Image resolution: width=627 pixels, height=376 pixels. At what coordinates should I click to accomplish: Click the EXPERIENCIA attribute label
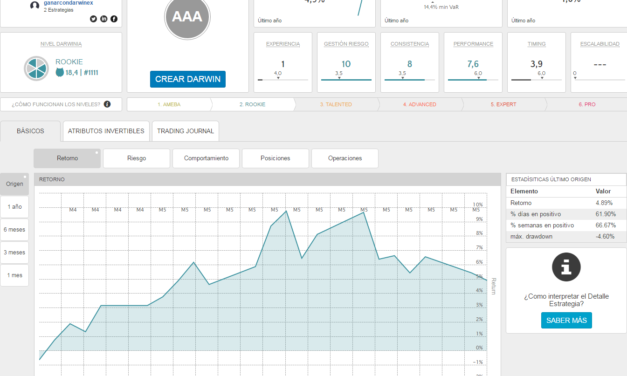283,44
